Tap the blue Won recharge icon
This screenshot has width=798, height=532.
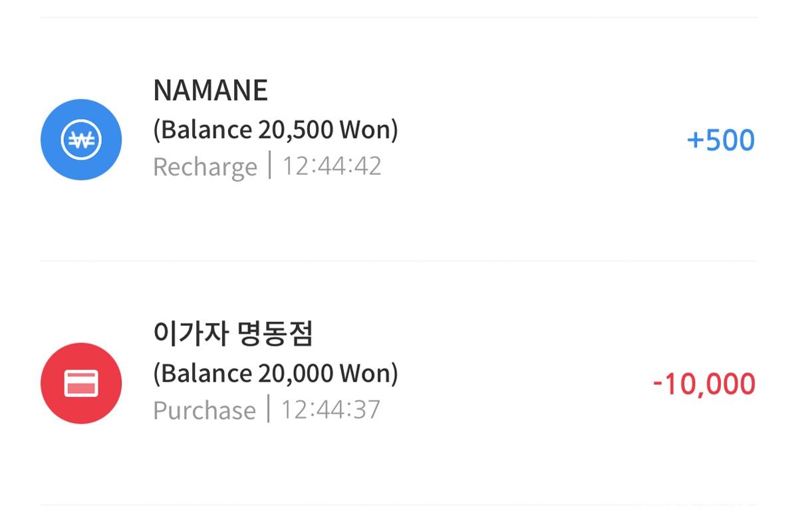point(81,140)
